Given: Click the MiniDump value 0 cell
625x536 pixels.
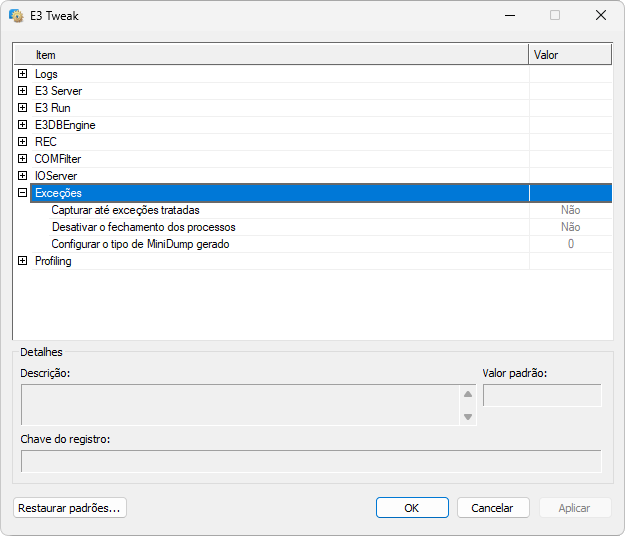Looking at the screenshot, I should 570,244.
